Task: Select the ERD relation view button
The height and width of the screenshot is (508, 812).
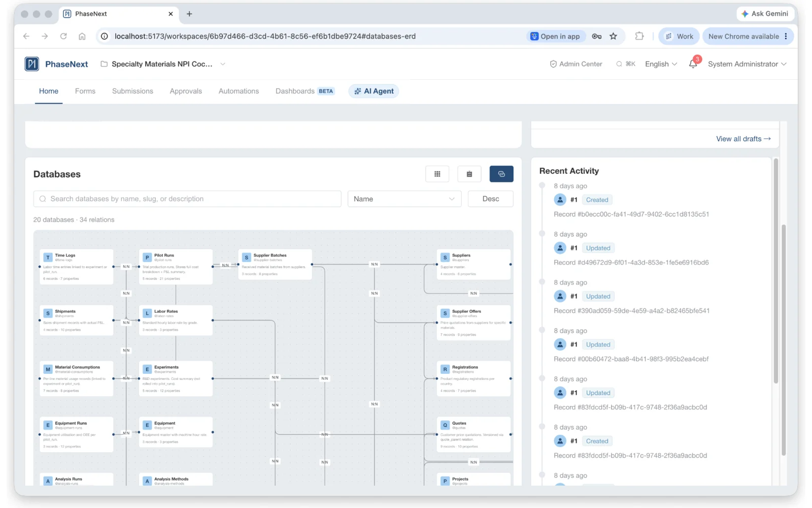Action: [x=501, y=174]
